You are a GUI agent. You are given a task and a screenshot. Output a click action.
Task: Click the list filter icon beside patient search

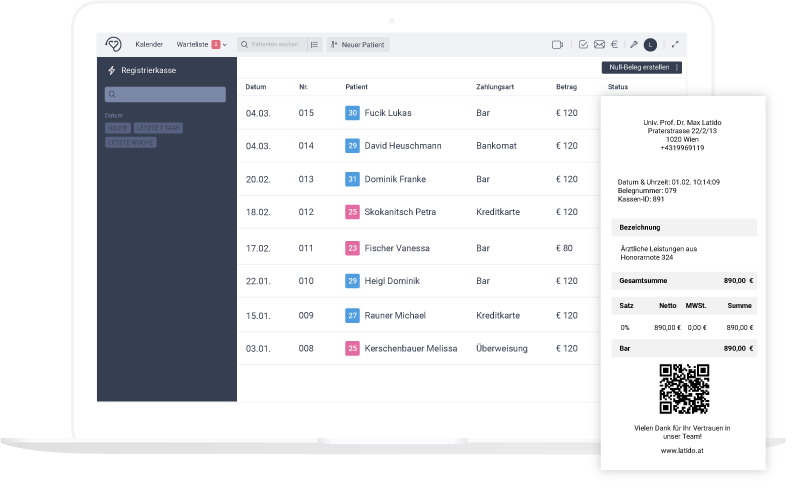click(x=313, y=44)
